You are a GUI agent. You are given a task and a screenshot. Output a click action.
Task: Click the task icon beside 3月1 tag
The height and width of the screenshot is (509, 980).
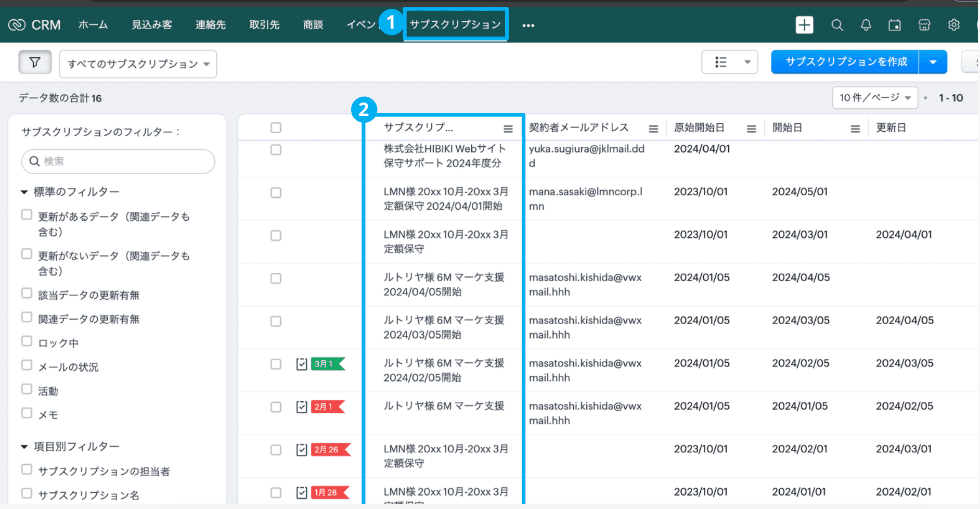click(x=302, y=364)
